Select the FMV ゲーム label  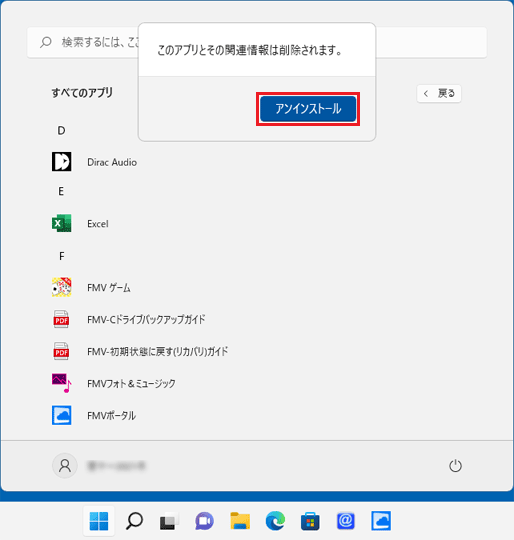109,288
